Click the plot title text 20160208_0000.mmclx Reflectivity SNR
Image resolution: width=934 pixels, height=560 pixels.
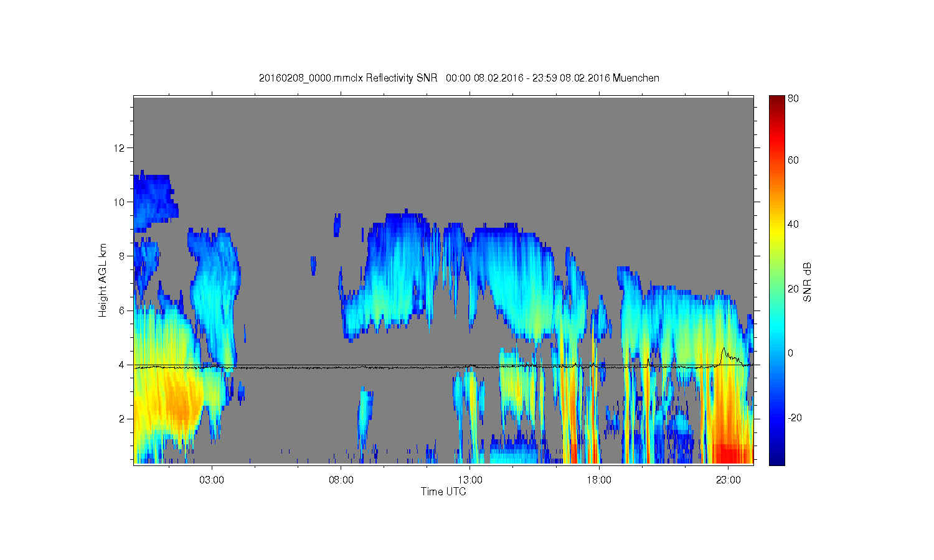(x=348, y=78)
